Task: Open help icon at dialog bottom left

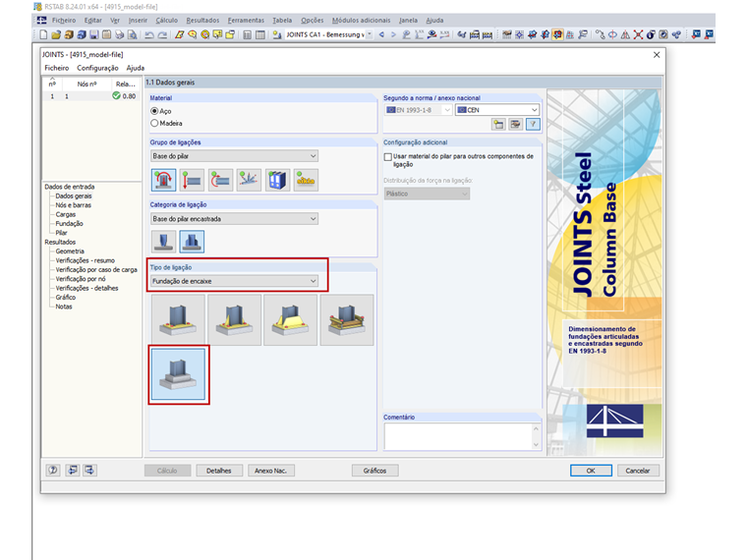Action: [x=53, y=470]
